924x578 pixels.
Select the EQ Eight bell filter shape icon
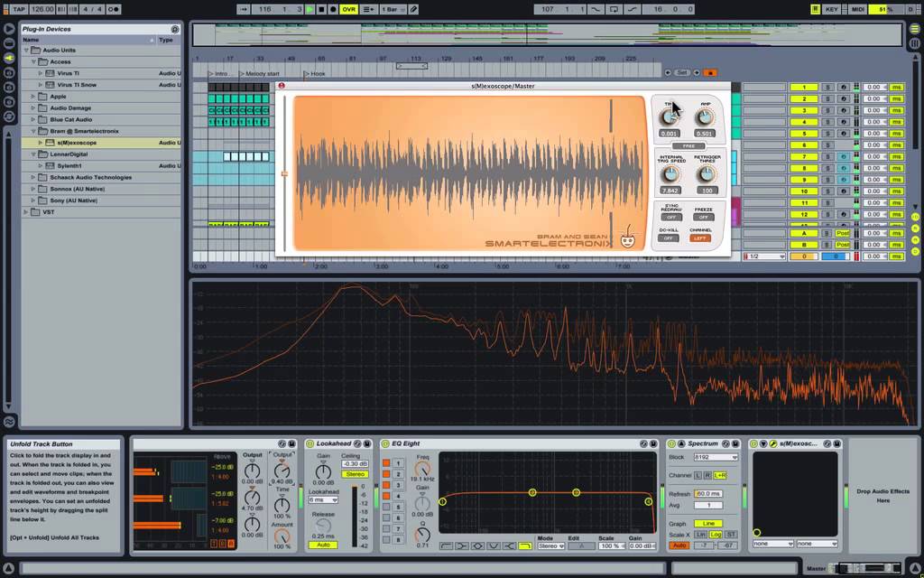478,546
